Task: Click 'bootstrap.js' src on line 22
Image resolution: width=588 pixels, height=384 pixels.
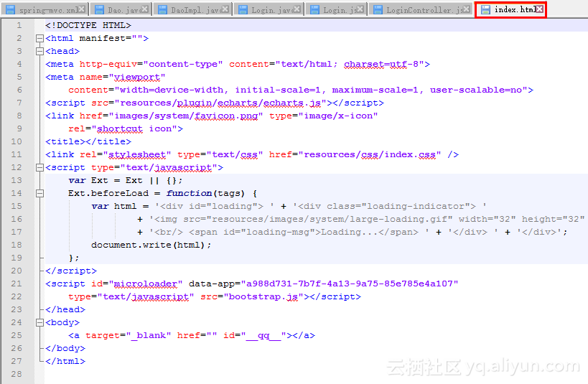Action: pyautogui.click(x=263, y=296)
